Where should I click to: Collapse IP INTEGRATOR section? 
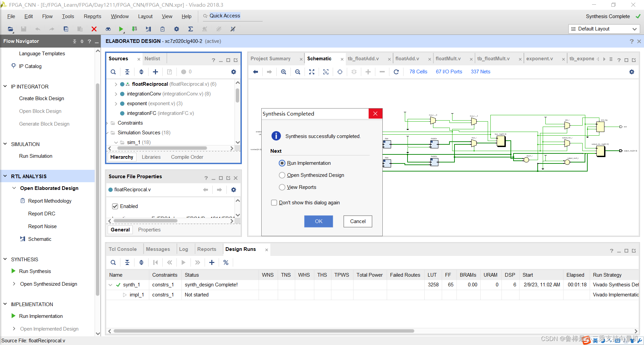5,86
